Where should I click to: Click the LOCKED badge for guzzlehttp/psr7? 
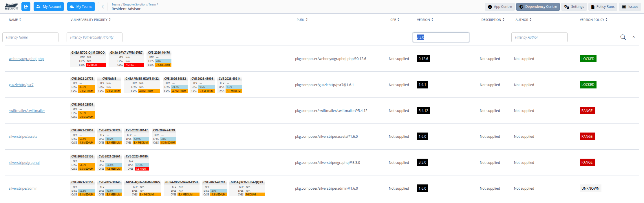click(x=588, y=85)
